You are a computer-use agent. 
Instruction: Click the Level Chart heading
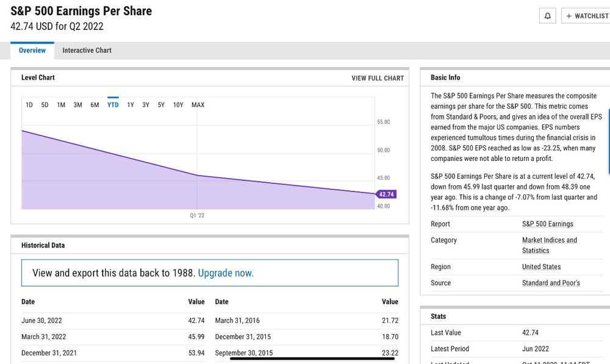[38, 78]
